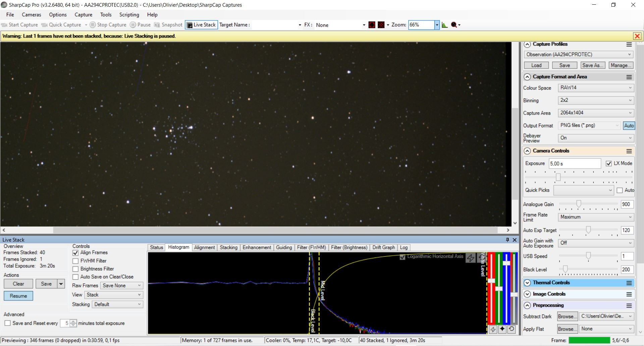Open Camera Controls hamburger menu
The image size is (644, 346).
[x=629, y=151]
